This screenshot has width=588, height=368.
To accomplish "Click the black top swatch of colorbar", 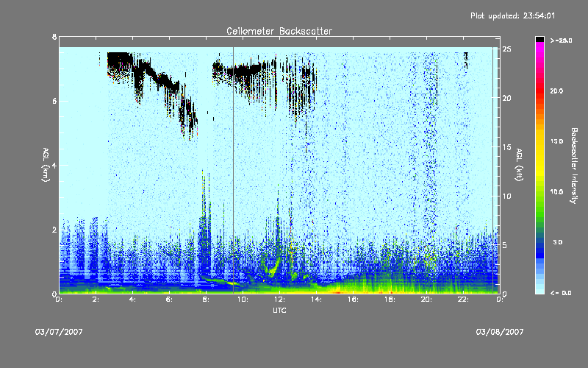I will (x=540, y=39).
